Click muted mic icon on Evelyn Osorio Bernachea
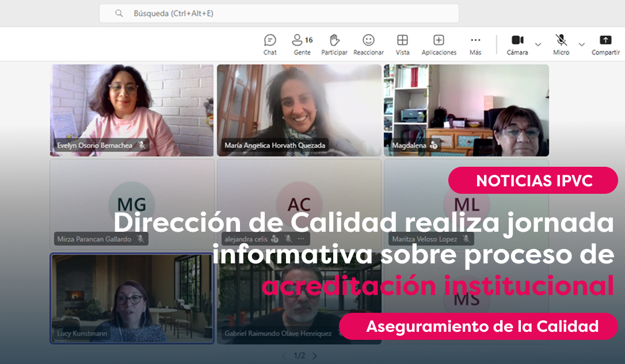625x364 pixels. coord(142,145)
